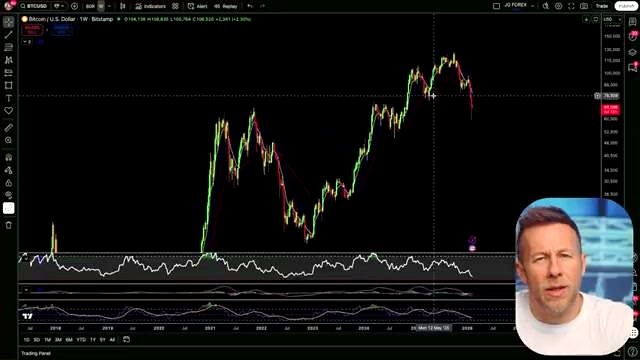Open the chart type candles selector
Viewport: 640px width, 360px height.
123,6
